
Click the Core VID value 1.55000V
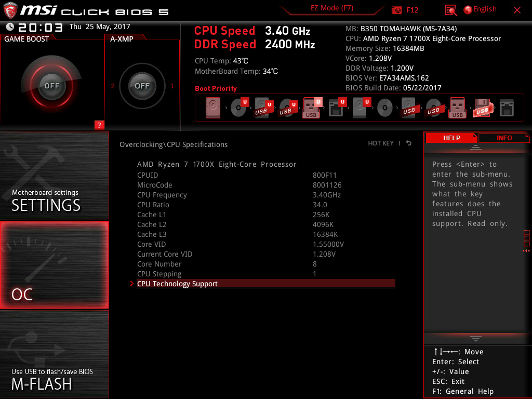(x=328, y=244)
